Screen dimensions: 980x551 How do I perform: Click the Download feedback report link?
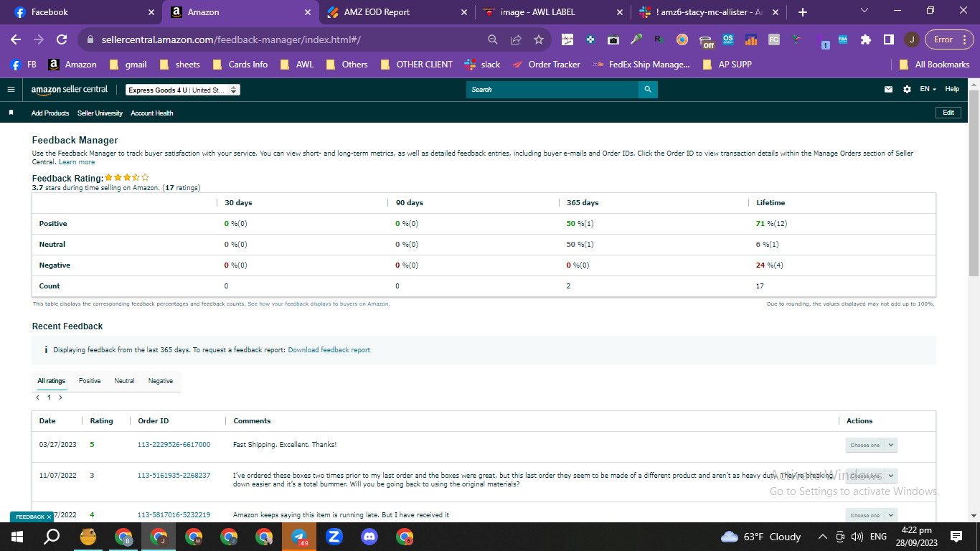point(329,350)
